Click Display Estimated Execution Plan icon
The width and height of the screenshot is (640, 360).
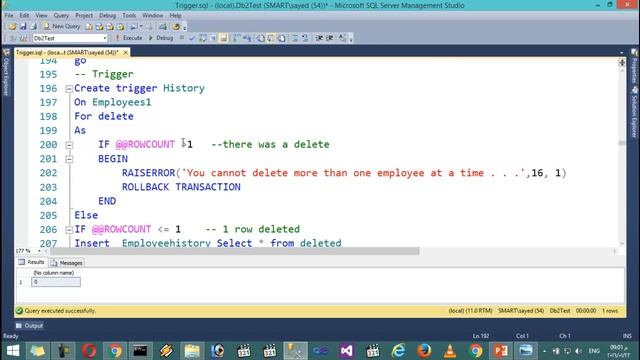pos(202,38)
